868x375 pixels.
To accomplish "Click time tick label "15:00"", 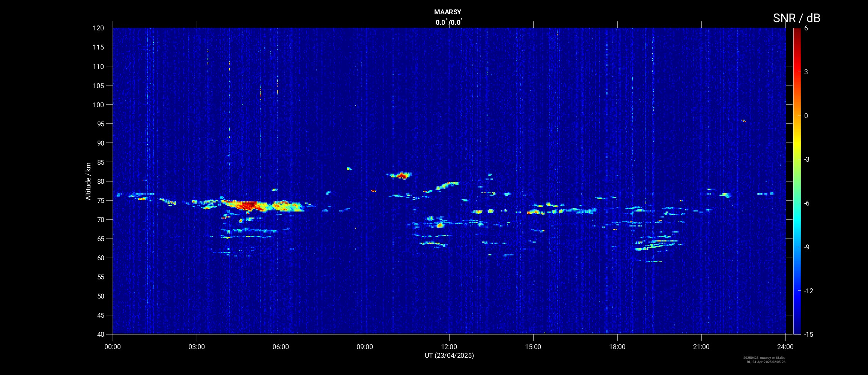I will [533, 347].
